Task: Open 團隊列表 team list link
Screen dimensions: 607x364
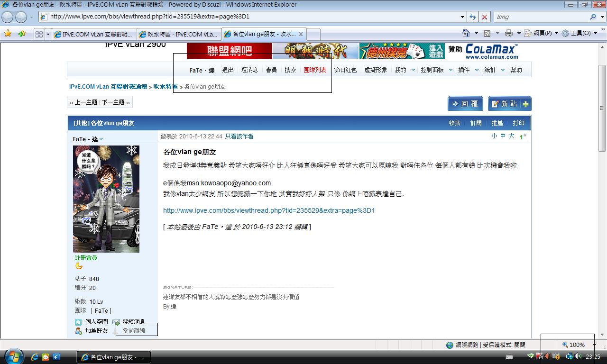Action: (x=315, y=70)
